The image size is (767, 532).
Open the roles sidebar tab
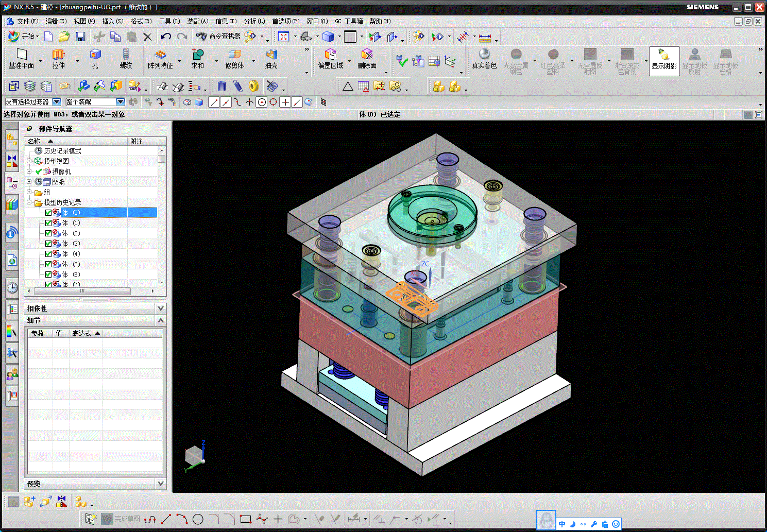12,374
